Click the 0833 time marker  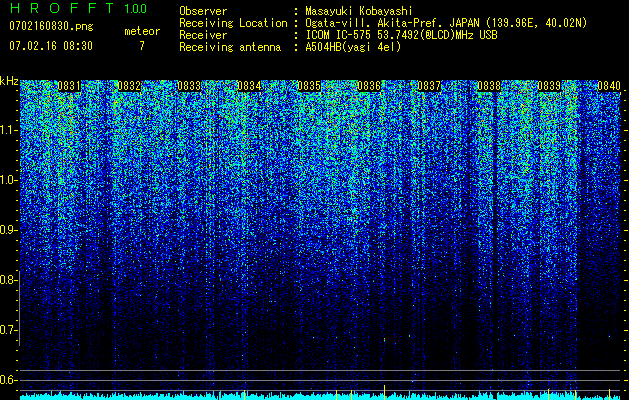(189, 86)
